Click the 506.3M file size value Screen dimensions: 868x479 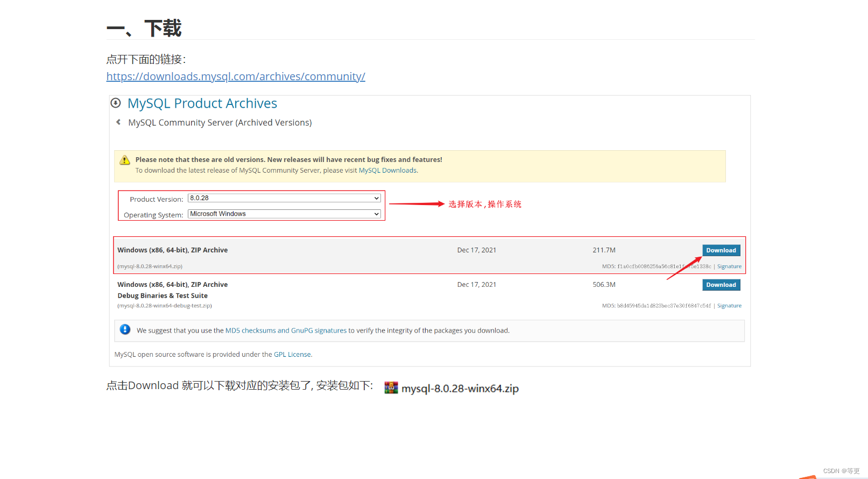point(604,285)
